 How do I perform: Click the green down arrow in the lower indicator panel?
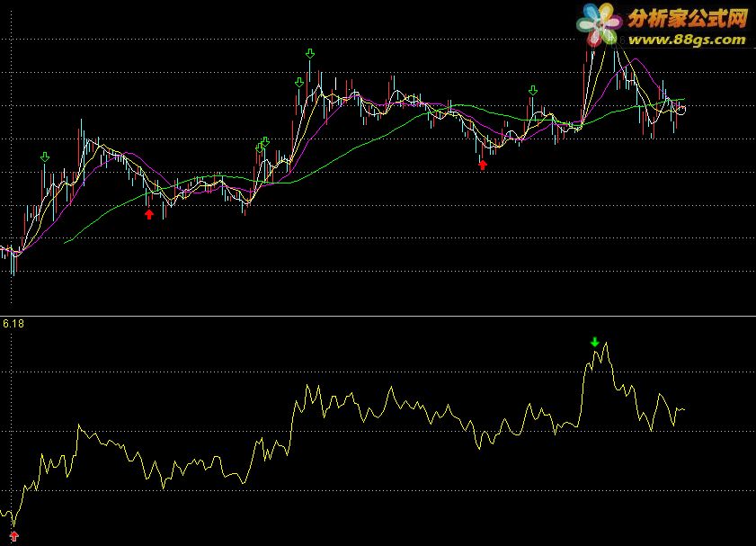[594, 342]
